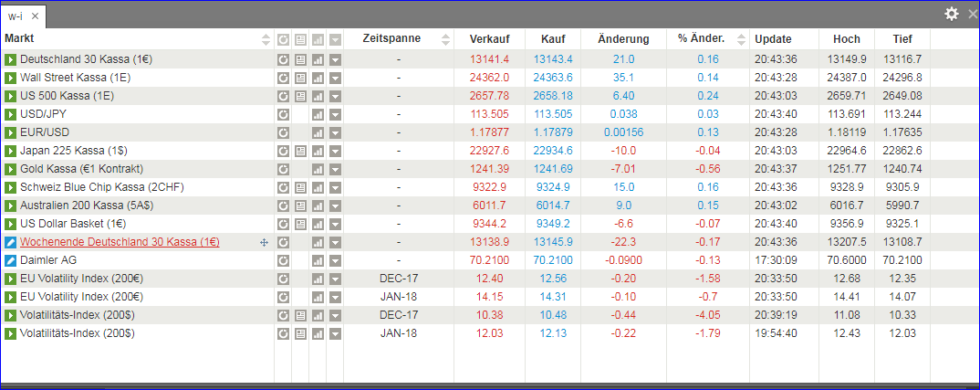This screenshot has height=390, width=980.
Task: Sort by the Markt column header
Action: click(25, 39)
